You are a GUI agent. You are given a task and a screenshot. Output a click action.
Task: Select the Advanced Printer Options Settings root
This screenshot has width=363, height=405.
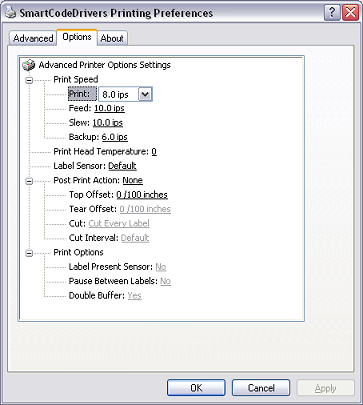coord(104,65)
